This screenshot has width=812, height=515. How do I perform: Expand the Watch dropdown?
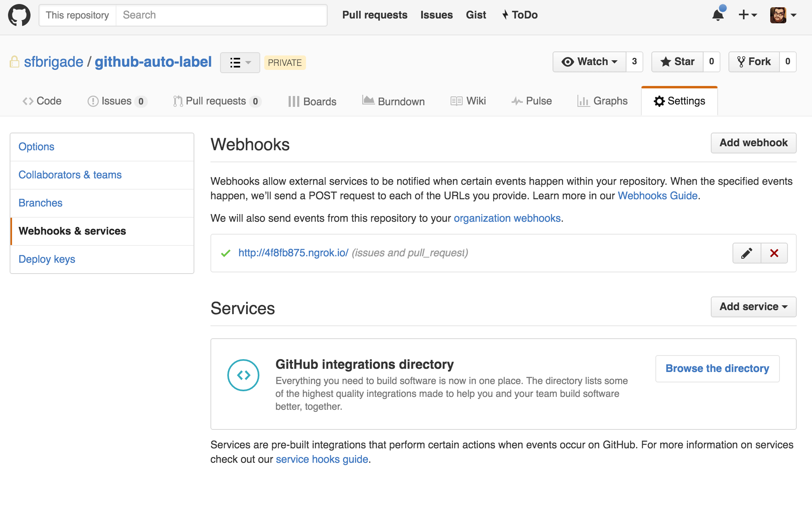pos(589,62)
